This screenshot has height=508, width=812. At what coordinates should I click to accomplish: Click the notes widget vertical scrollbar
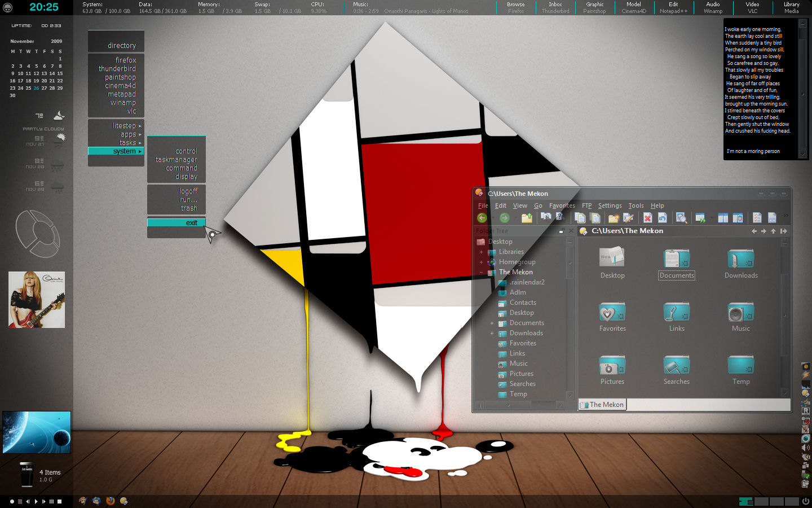pyautogui.click(x=803, y=89)
